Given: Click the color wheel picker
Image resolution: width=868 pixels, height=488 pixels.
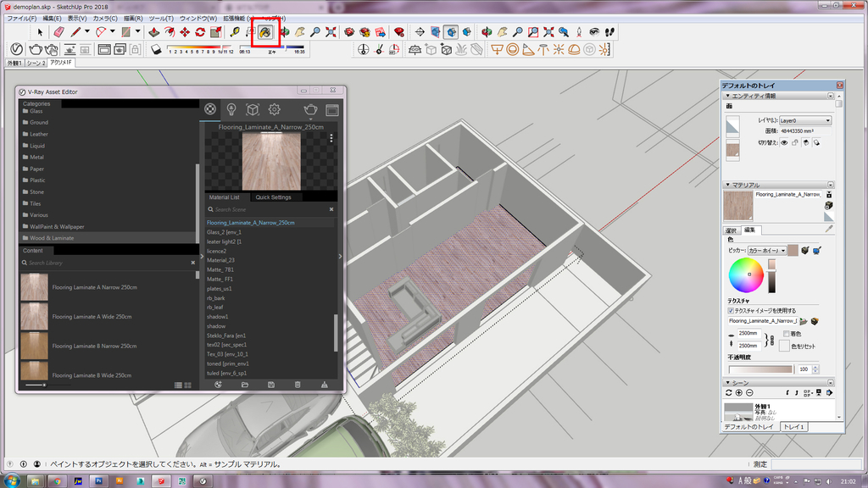Looking at the screenshot, I should coord(746,275).
